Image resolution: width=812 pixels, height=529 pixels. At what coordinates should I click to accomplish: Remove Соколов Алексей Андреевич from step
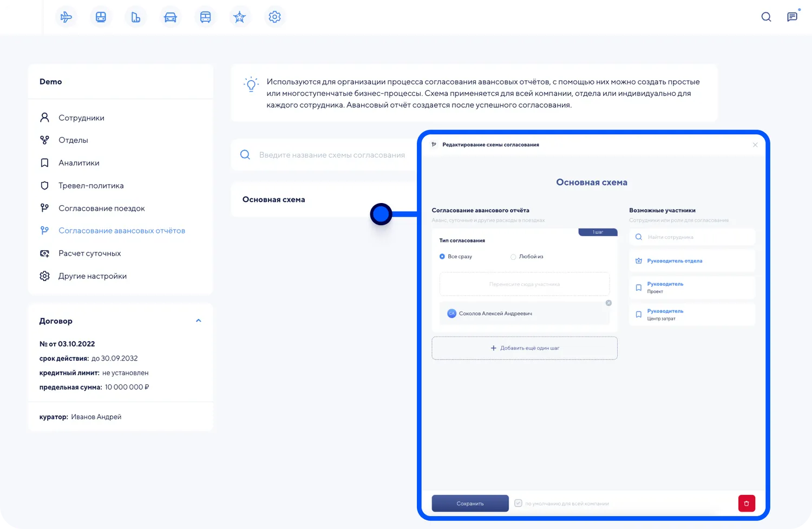pyautogui.click(x=608, y=303)
